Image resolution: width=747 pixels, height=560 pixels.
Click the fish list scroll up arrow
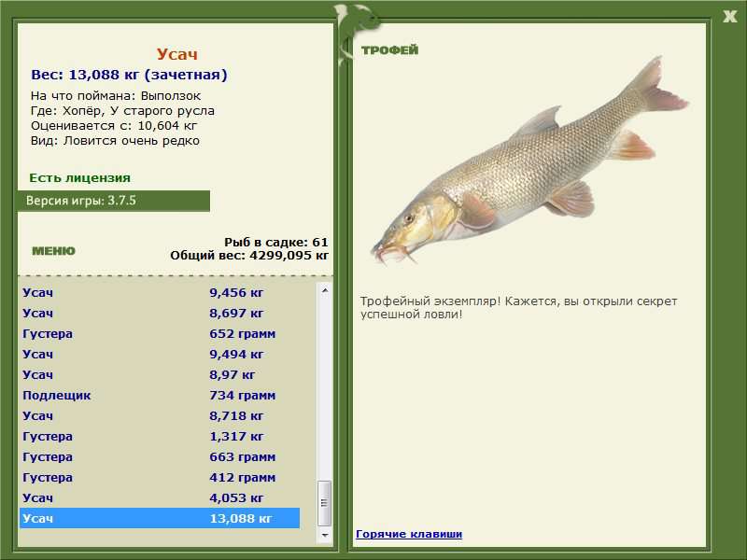click(325, 290)
